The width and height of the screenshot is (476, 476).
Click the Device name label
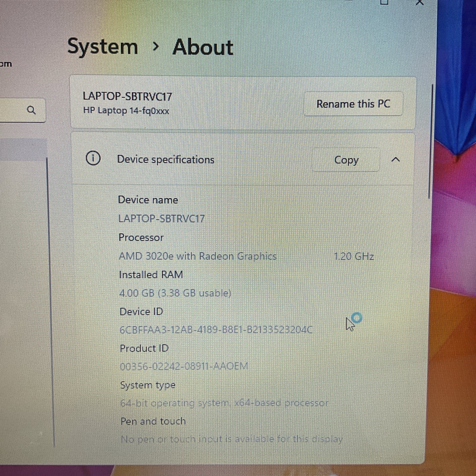148,200
